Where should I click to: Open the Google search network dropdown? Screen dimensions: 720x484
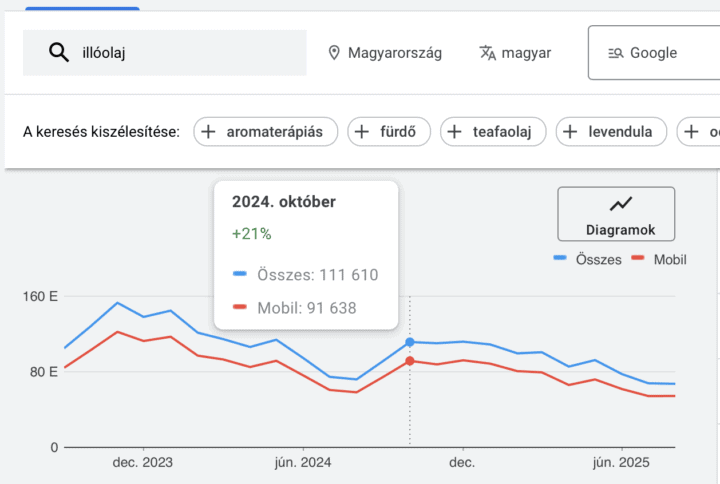pos(653,53)
